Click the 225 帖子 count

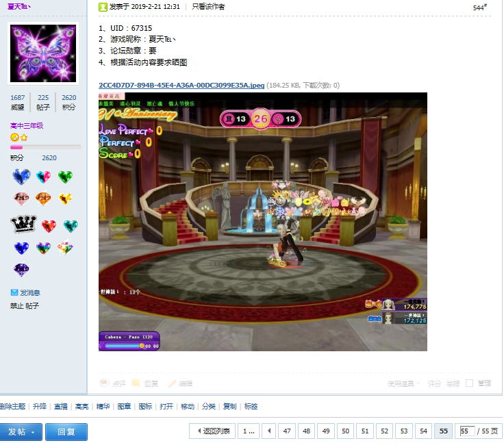point(43,102)
